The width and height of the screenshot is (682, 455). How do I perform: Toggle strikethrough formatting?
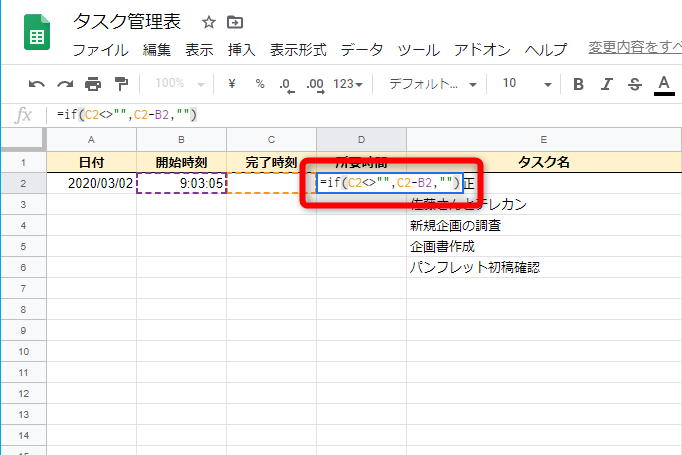[x=635, y=84]
